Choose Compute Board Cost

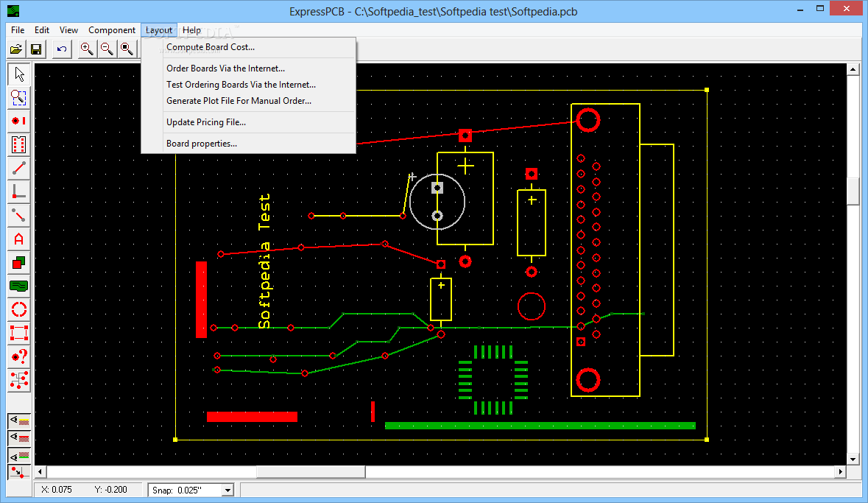(x=249, y=47)
